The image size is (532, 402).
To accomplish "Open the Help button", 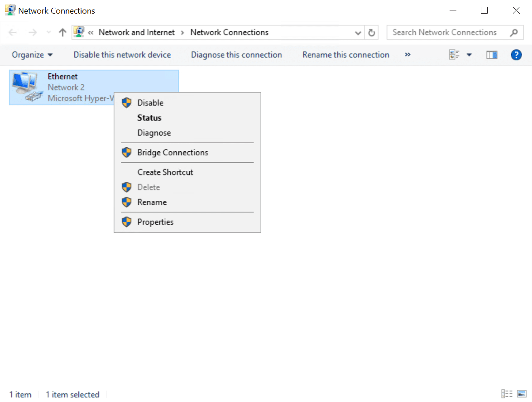I will click(x=516, y=55).
